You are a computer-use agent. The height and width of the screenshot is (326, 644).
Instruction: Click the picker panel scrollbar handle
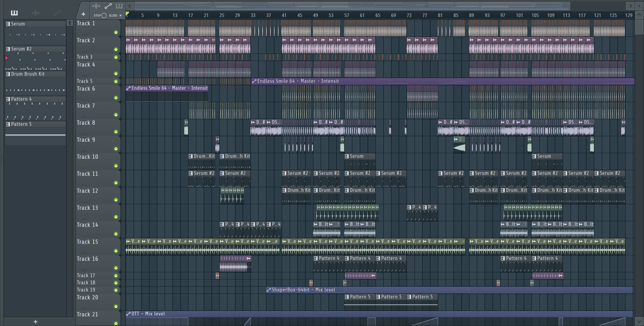click(x=70, y=23)
